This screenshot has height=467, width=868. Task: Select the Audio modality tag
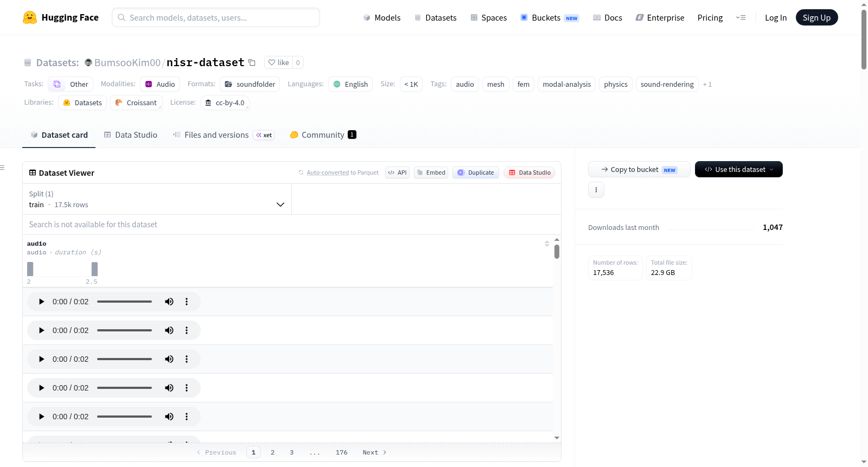pyautogui.click(x=160, y=84)
